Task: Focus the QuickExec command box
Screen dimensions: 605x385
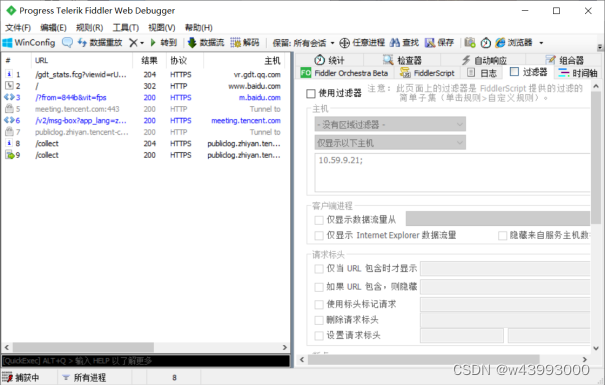Action: pos(146,361)
